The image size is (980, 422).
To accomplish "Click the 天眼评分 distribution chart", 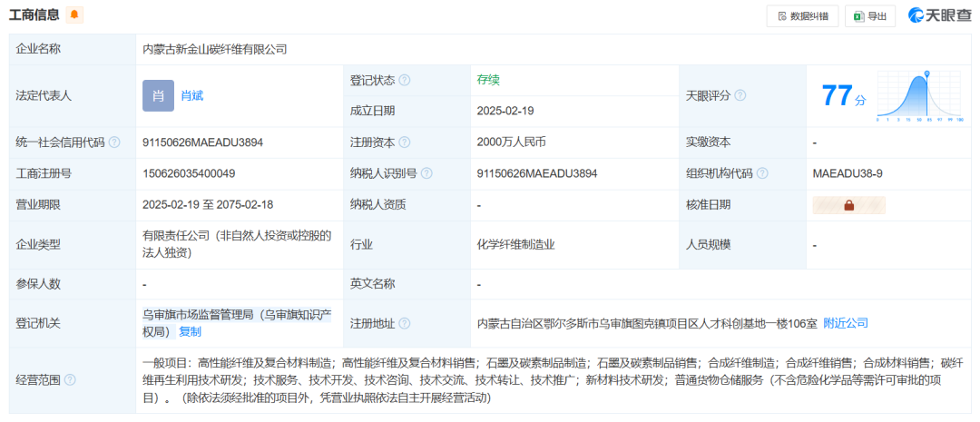I will pos(919,95).
